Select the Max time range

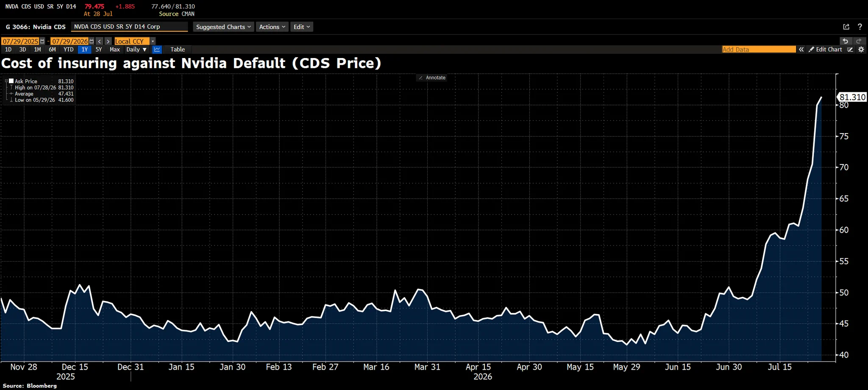(114, 50)
